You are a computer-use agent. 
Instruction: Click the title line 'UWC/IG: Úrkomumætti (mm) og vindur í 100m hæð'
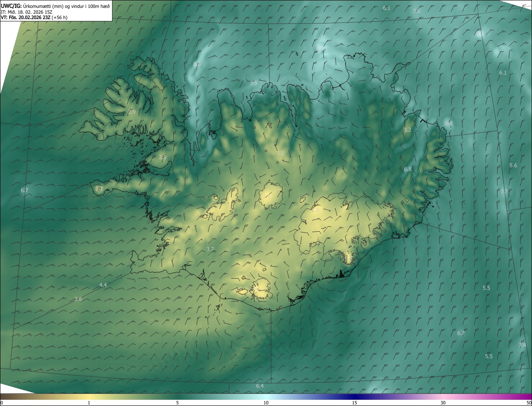coord(55,6)
